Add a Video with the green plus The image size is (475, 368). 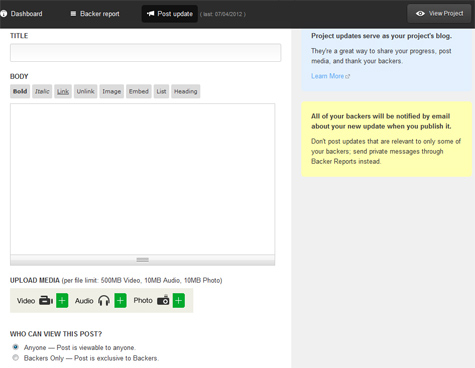[62, 301]
